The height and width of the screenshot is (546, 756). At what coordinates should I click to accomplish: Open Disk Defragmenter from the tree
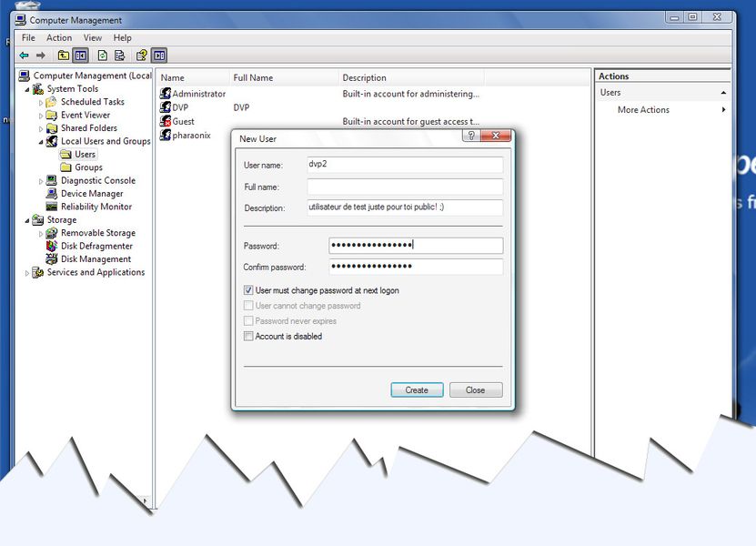pyautogui.click(x=53, y=246)
